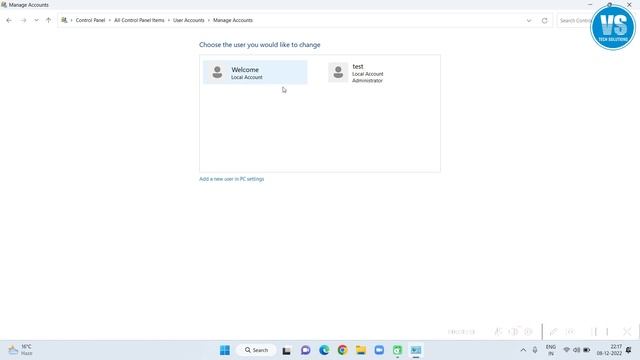The height and width of the screenshot is (360, 640).
Task: Click the taskbar Search box
Action: click(256, 350)
